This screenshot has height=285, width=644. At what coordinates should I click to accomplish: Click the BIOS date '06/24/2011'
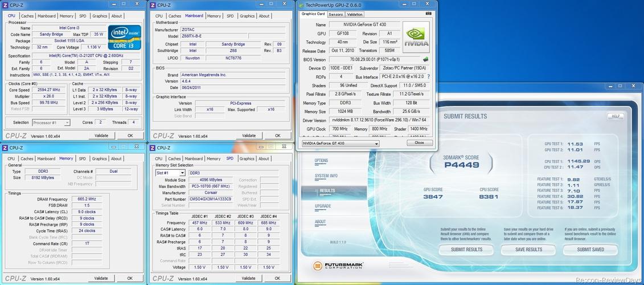pos(232,88)
